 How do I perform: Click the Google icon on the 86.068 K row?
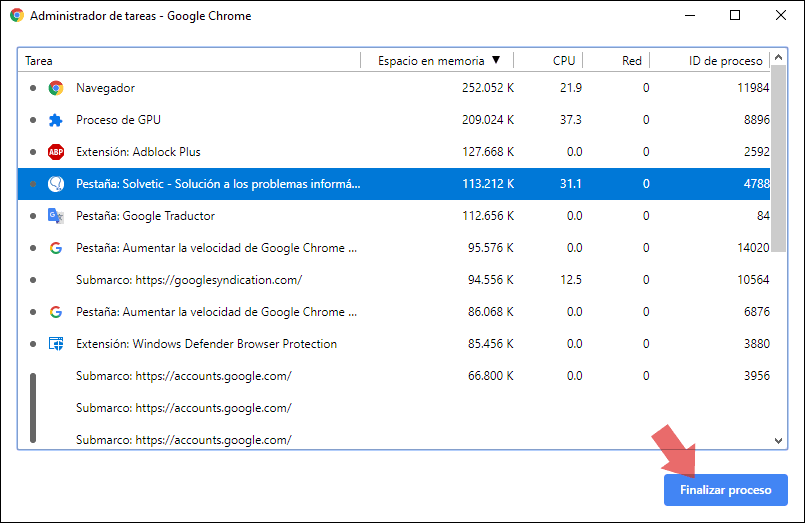56,312
